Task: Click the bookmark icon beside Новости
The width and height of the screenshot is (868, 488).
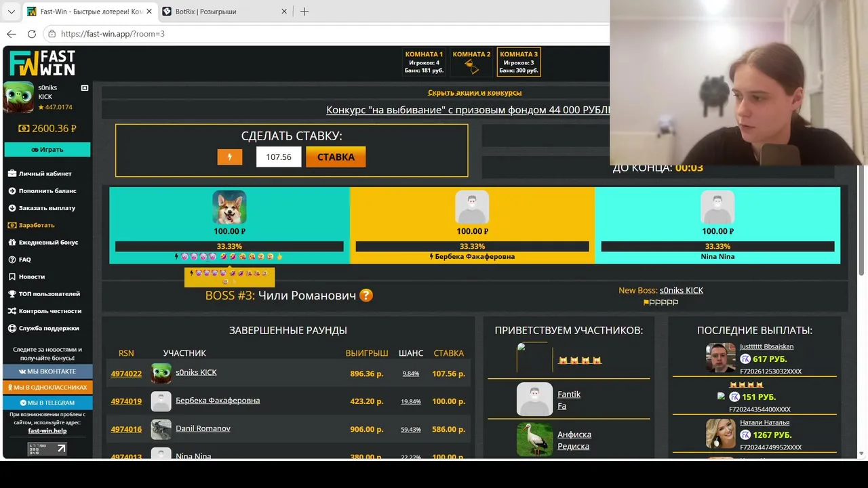Action: coord(12,277)
